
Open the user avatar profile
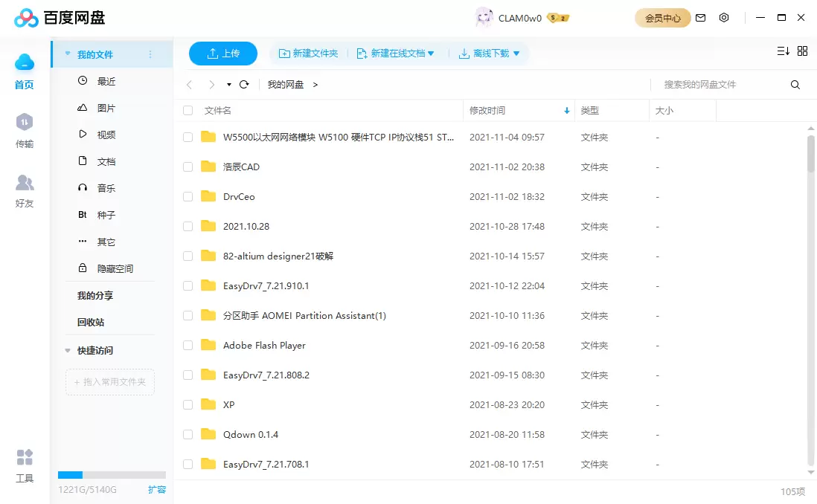484,18
